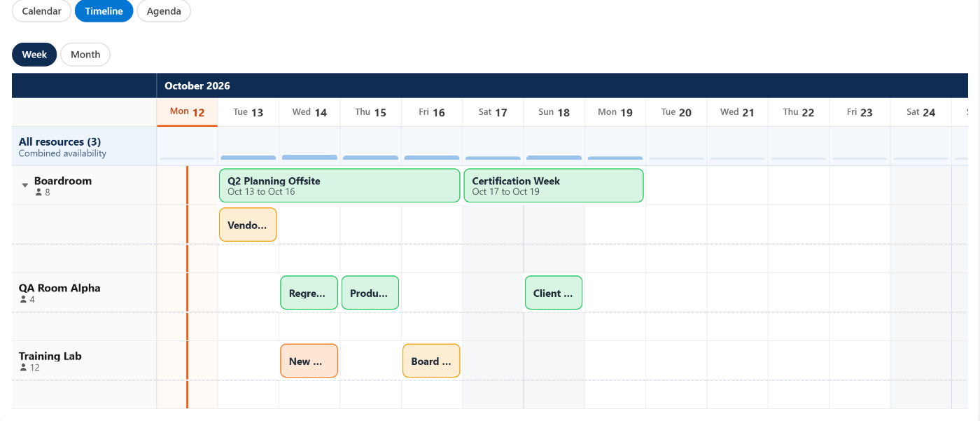Open the Regre... event in QA Room Alpha

pos(309,293)
